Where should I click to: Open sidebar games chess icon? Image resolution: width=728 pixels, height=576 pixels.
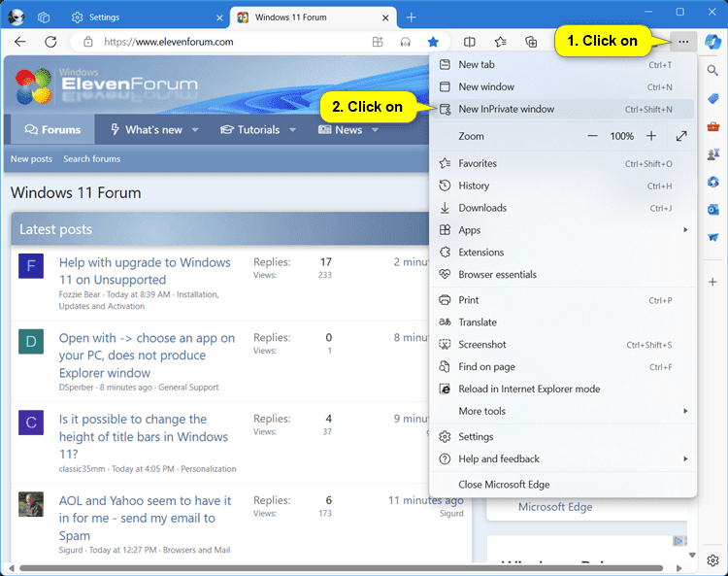click(712, 154)
